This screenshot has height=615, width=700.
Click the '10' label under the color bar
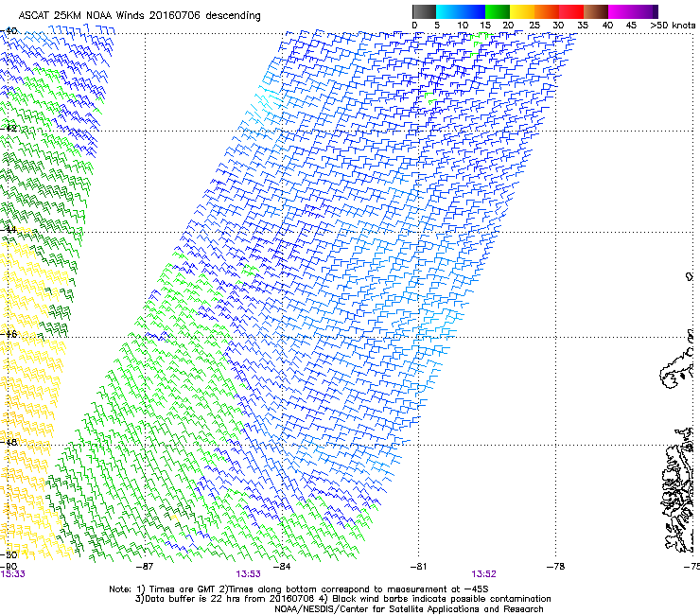click(463, 26)
